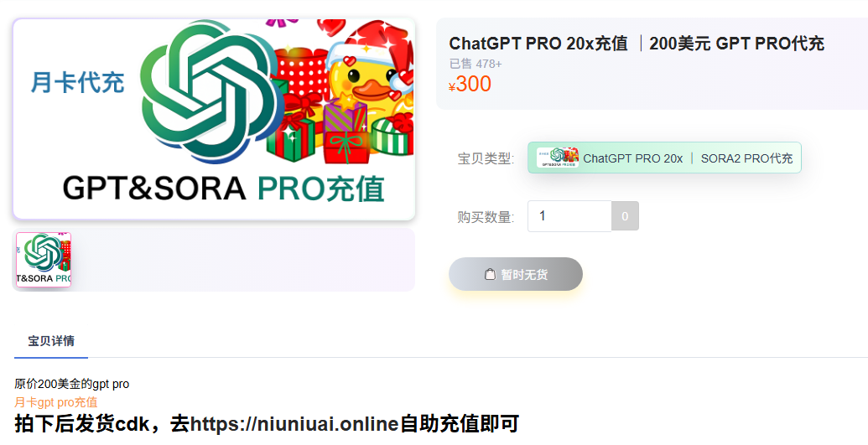This screenshot has width=868, height=445.
Task: Click the small product icon in 宝贝类型 option
Action: [558, 158]
